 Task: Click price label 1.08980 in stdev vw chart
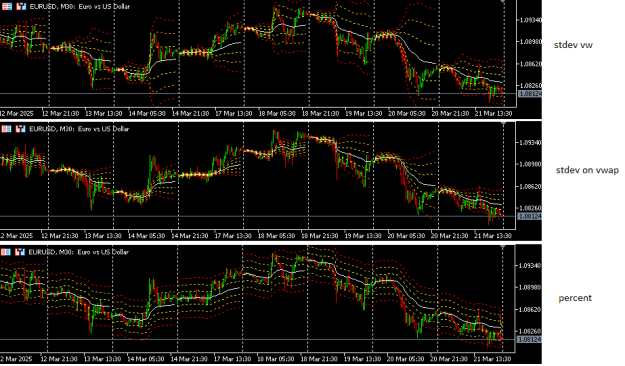[x=530, y=41]
